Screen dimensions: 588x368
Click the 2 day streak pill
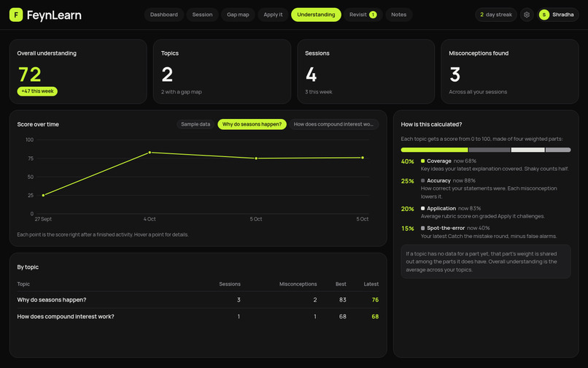[x=496, y=15]
